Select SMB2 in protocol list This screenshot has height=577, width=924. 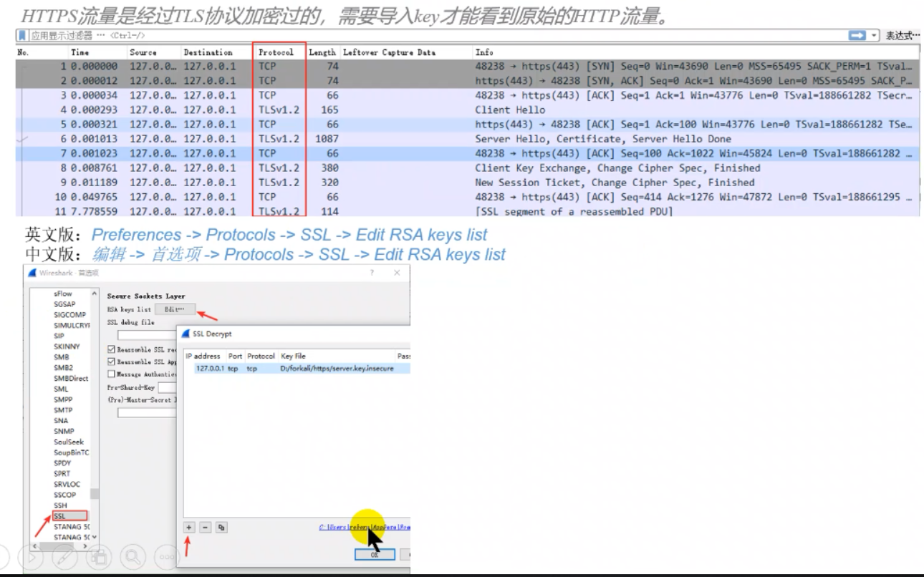click(63, 368)
